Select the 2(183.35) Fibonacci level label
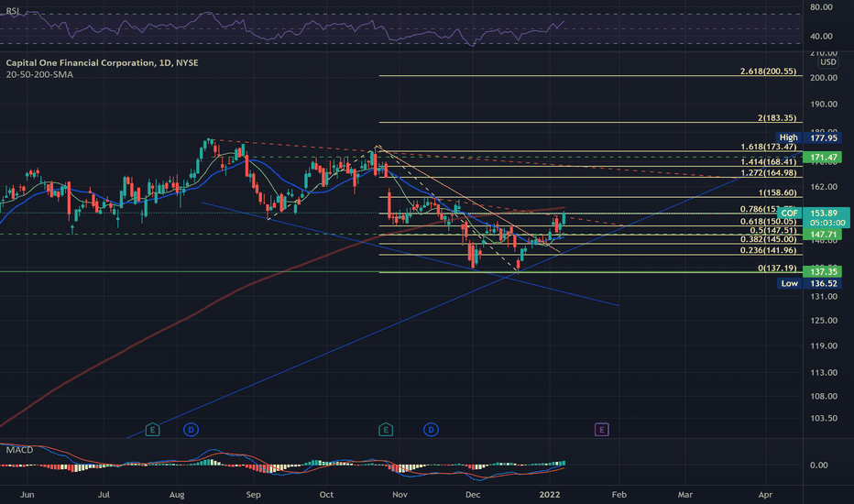Image resolution: width=854 pixels, height=504 pixels. 777,118
